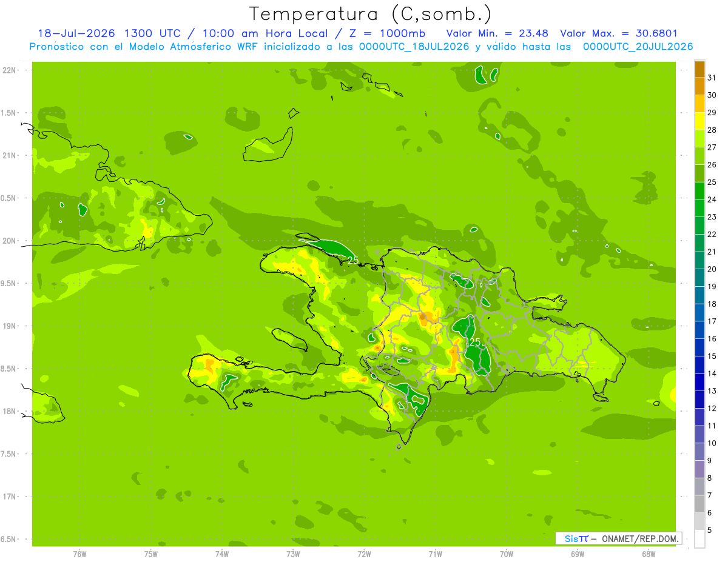Click the "25" contour label near Tortuga island

click(x=353, y=260)
